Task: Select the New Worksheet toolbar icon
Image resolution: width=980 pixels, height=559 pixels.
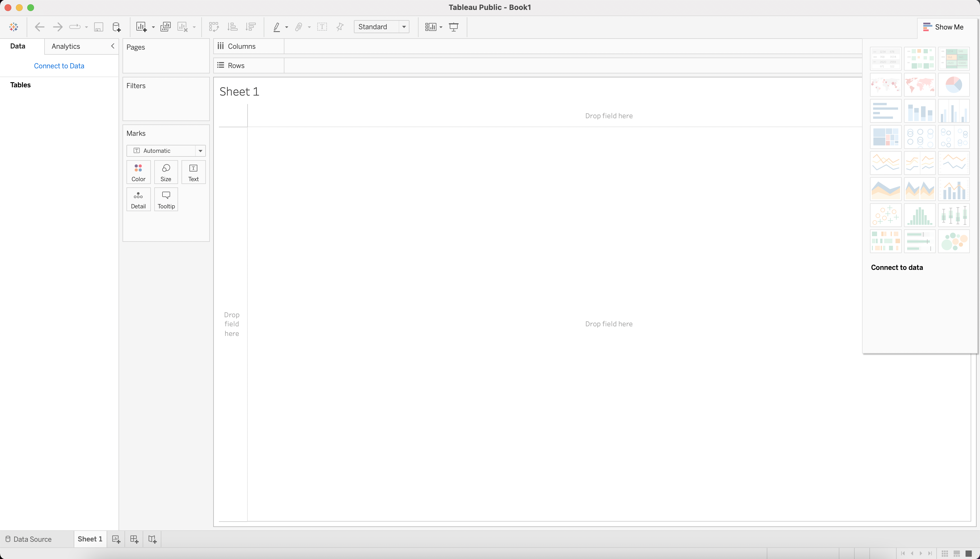Action: pyautogui.click(x=142, y=26)
